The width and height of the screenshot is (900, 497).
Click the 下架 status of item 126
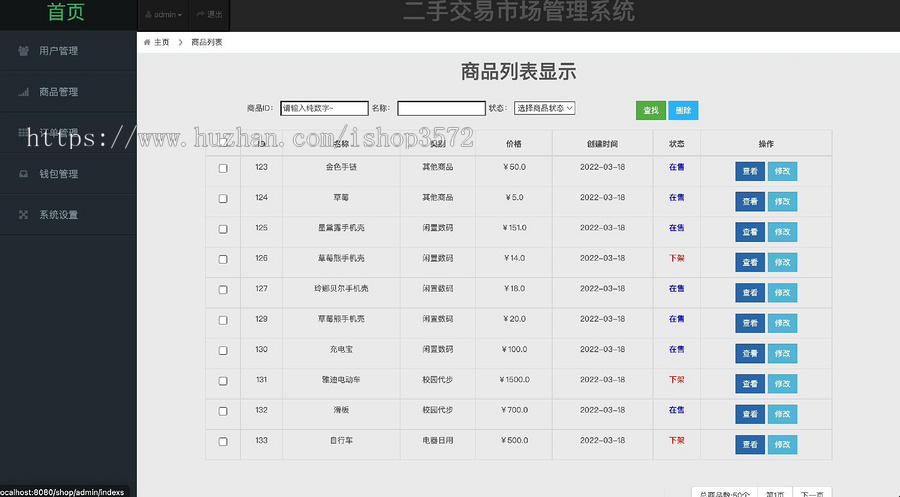tap(677, 258)
